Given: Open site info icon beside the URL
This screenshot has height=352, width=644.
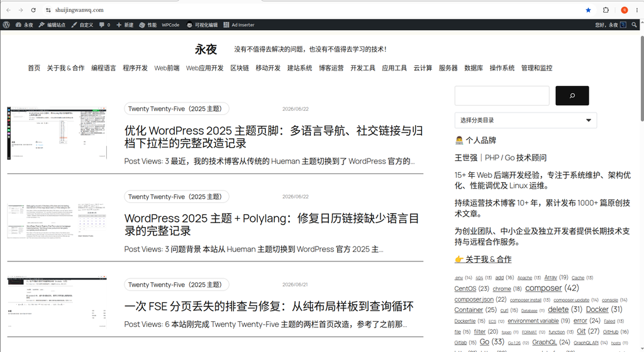Looking at the screenshot, I should pyautogui.click(x=48, y=10).
